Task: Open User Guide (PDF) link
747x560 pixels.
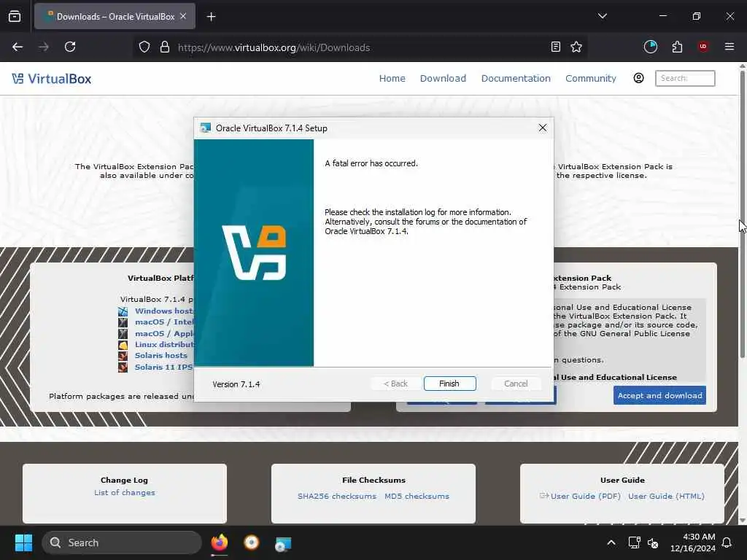Action: click(586, 496)
